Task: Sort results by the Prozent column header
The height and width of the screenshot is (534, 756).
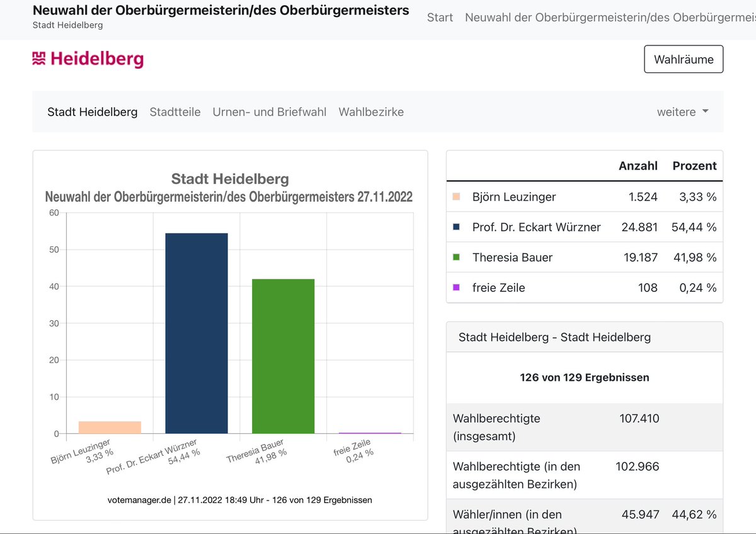Action: coord(694,166)
